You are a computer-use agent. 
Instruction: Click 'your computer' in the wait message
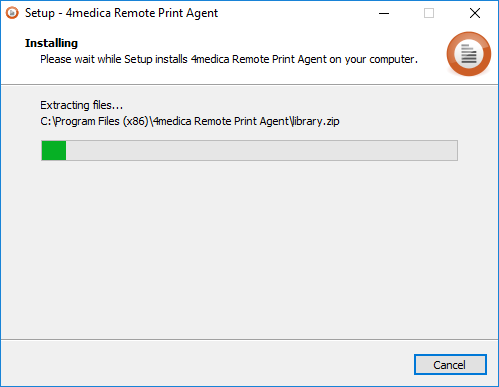click(x=381, y=59)
